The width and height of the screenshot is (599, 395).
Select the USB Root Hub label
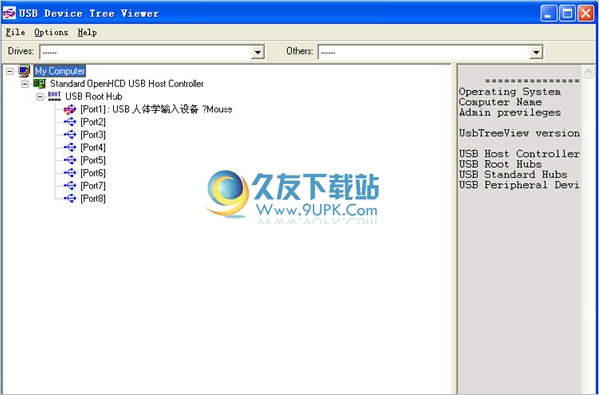(x=94, y=96)
